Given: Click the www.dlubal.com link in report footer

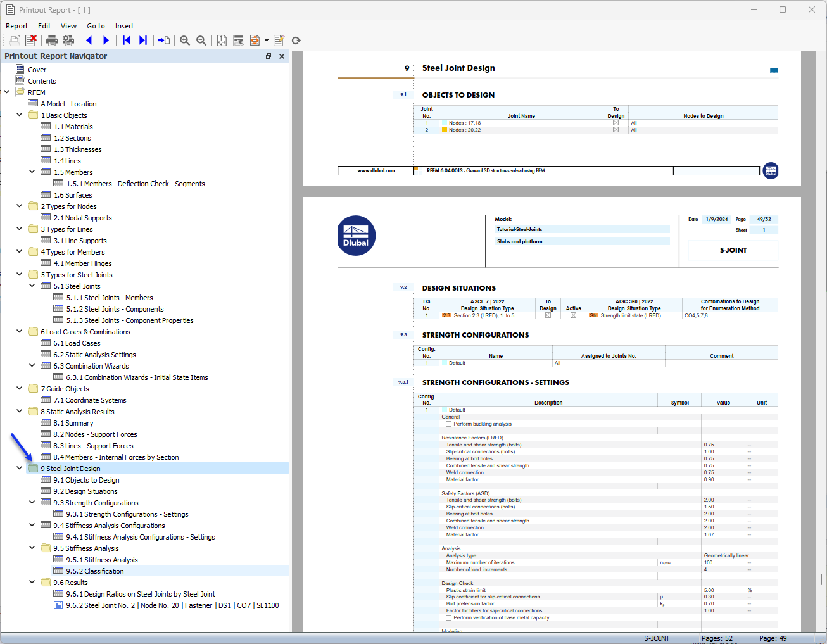Looking at the screenshot, I should (x=376, y=170).
